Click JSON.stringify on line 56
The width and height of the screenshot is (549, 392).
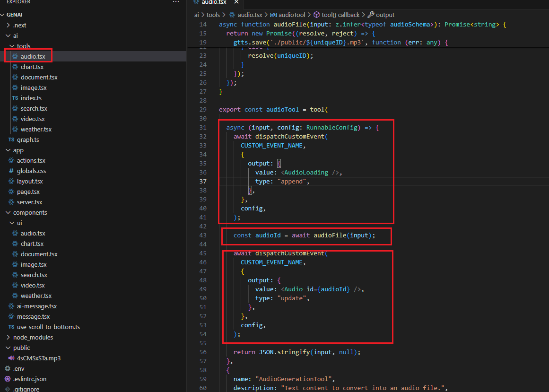(x=284, y=352)
